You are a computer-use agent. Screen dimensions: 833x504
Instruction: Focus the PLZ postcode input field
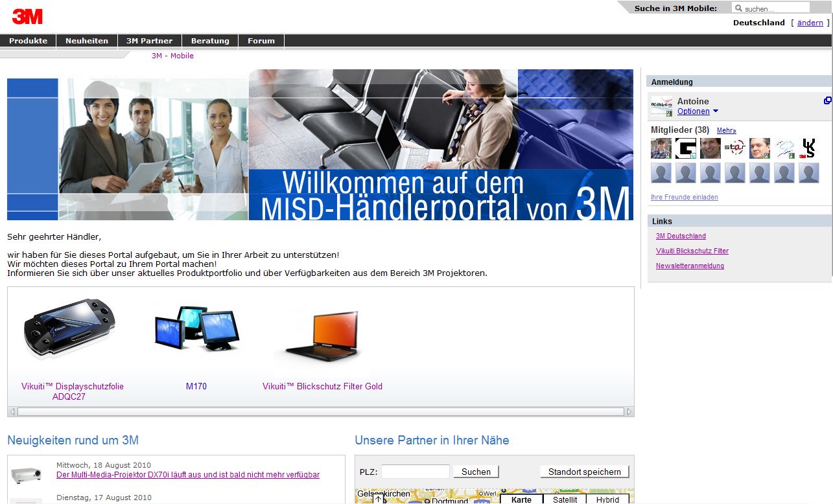pyautogui.click(x=415, y=472)
